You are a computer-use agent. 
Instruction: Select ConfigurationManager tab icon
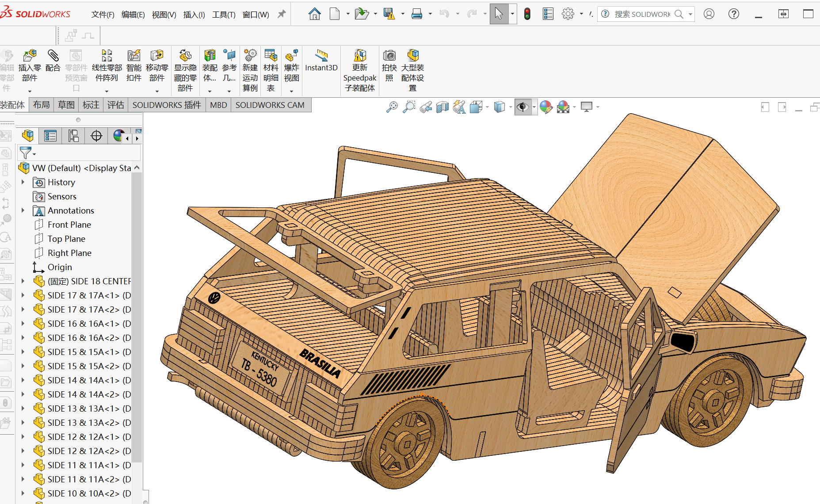(73, 136)
